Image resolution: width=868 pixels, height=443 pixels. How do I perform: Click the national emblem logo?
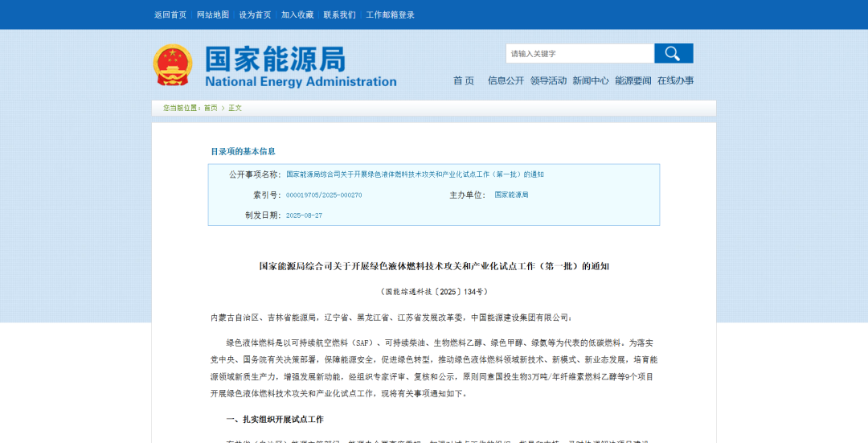click(173, 65)
